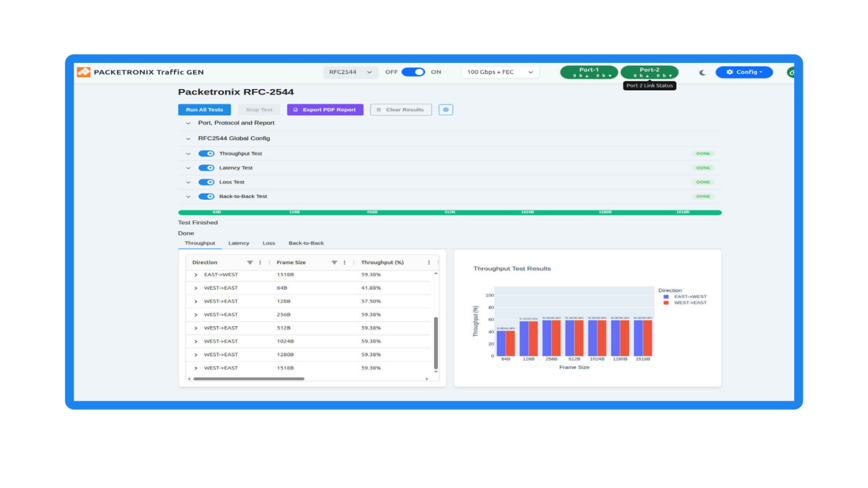Viewport: 868px width, 488px height.
Task: Expand WEST->EAST 512B row
Action: click(196, 328)
